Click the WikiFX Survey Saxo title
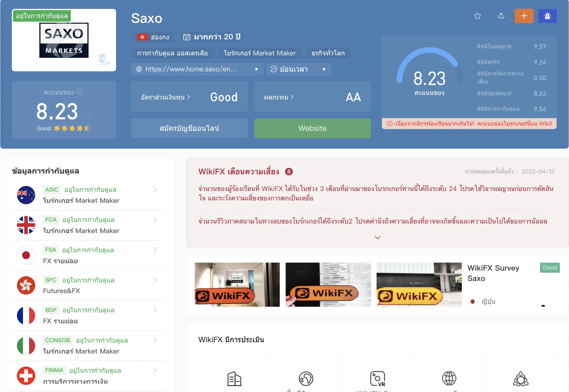Image resolution: width=569 pixels, height=392 pixels. tap(493, 273)
